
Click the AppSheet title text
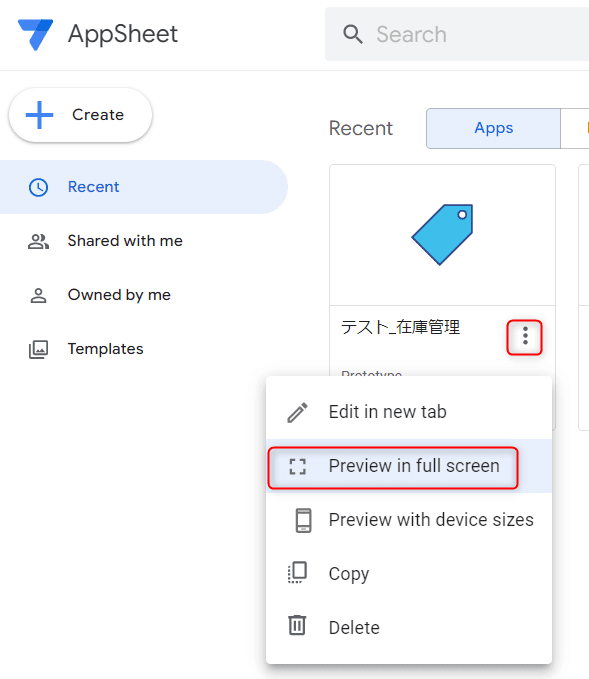tap(123, 34)
